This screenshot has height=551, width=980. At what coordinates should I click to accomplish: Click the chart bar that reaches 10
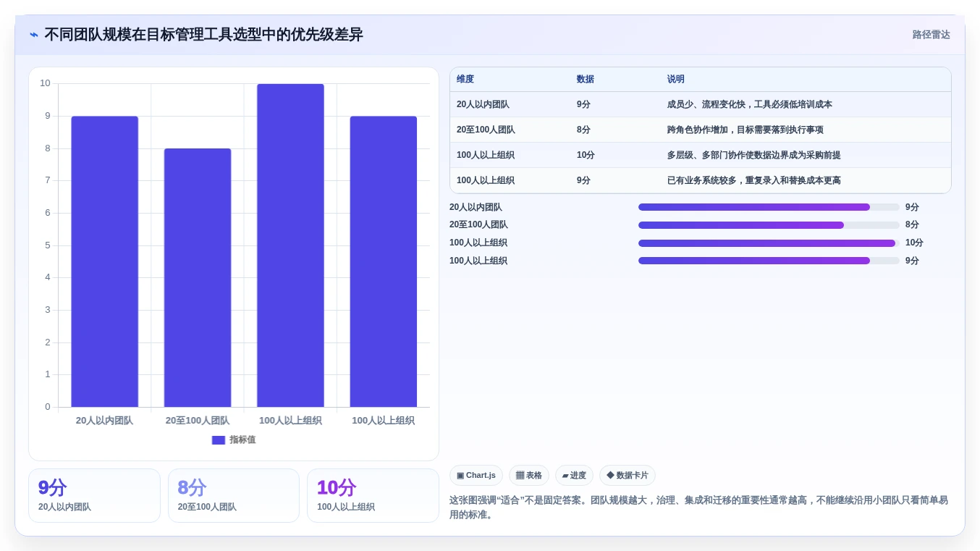290,245
